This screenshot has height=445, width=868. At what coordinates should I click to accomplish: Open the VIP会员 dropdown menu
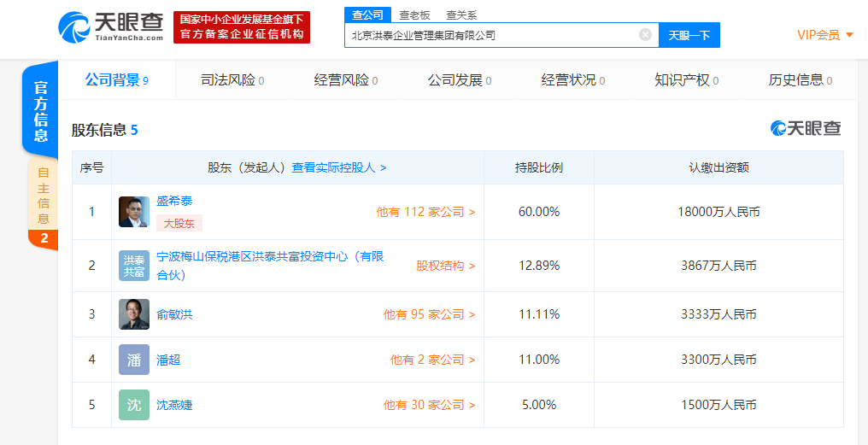824,35
